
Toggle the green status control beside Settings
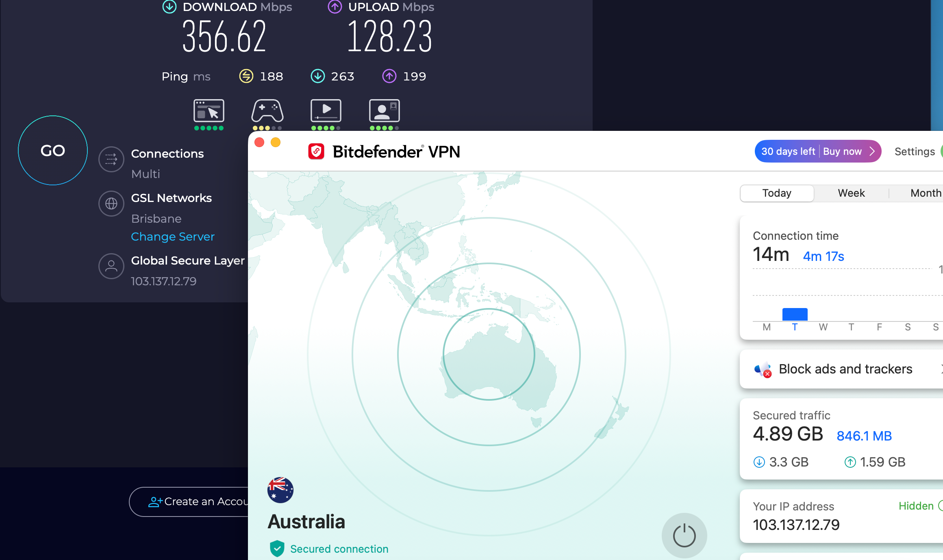(941, 151)
